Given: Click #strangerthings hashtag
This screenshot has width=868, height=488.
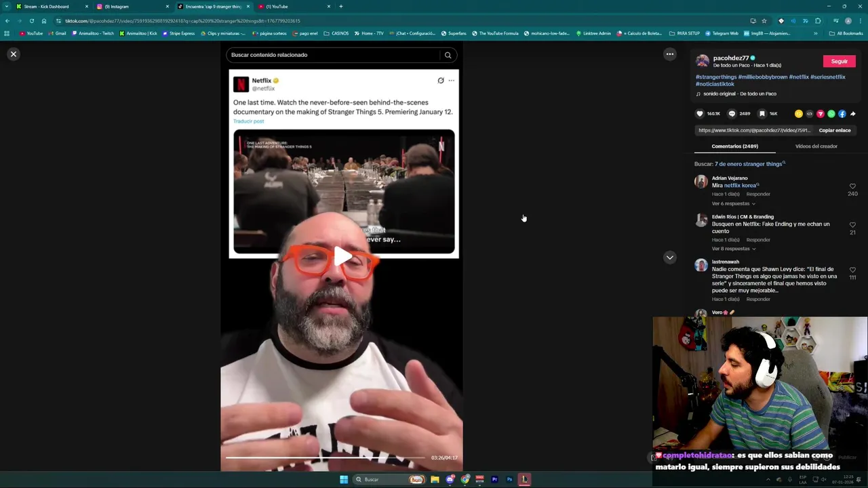Looking at the screenshot, I should (x=716, y=77).
